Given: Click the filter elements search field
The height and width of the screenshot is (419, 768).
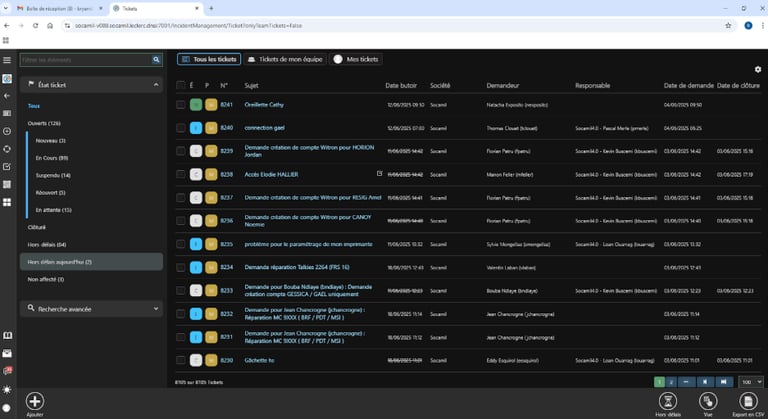Looking at the screenshot, I should click(x=86, y=60).
